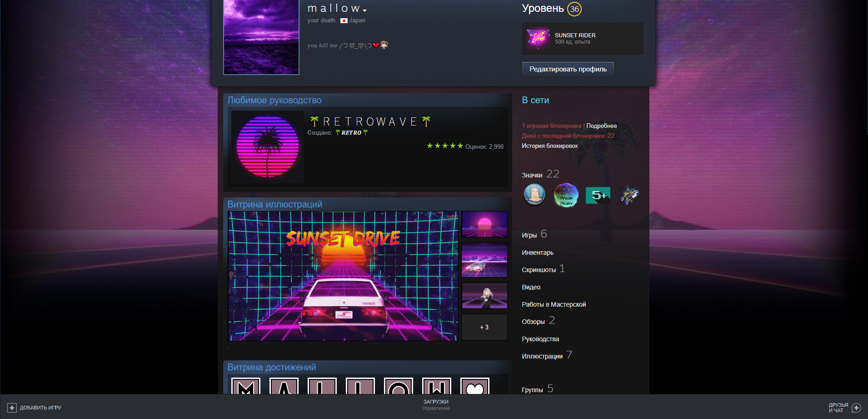The width and height of the screenshot is (868, 419).
Task: Click the retrowave palm sunset guide thumbnail
Action: pos(268,147)
